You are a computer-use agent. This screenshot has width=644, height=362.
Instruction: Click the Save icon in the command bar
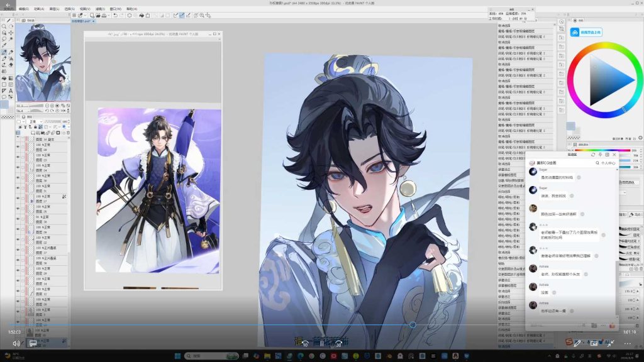(104, 15)
